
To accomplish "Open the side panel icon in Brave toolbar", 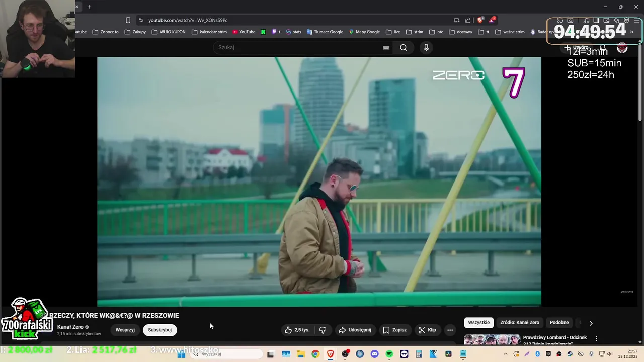I will click(596, 20).
